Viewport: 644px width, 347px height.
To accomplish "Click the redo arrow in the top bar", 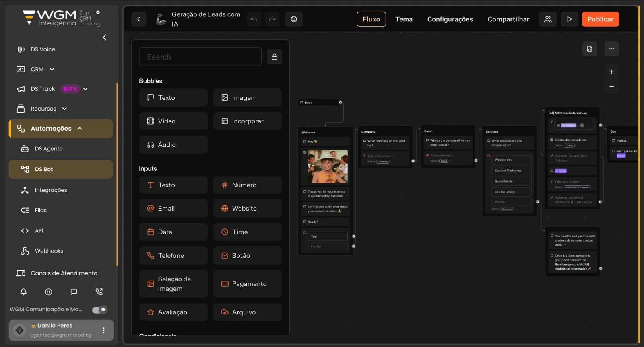I will click(x=272, y=19).
